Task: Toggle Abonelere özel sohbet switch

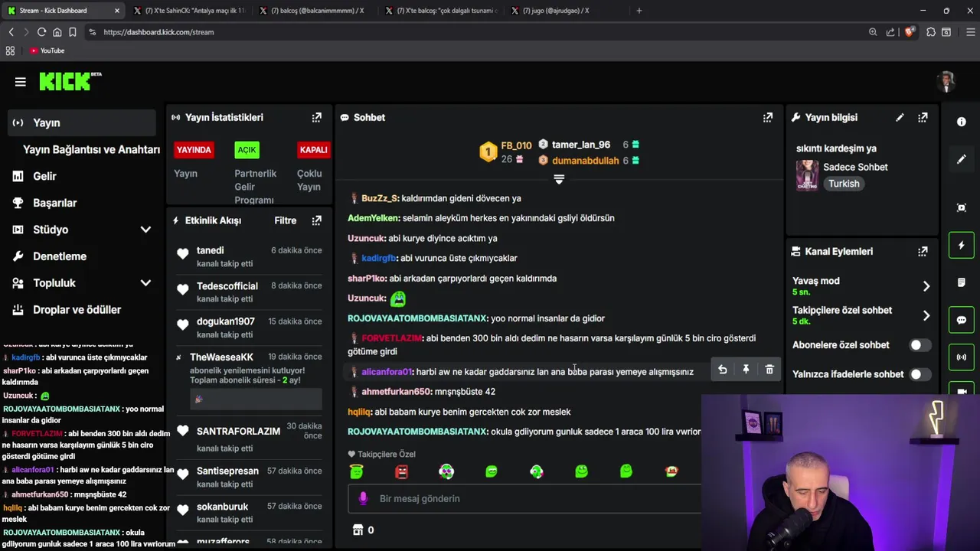Action: [920, 345]
